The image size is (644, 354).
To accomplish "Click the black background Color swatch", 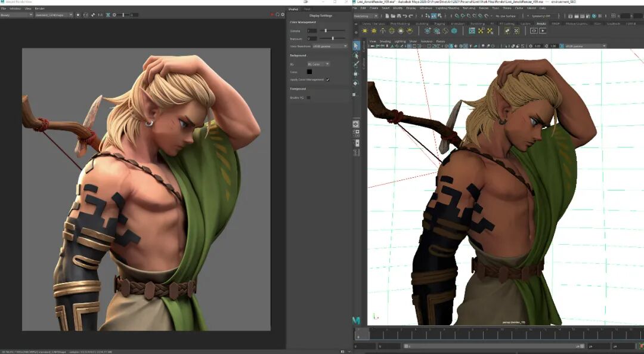I will pos(309,72).
